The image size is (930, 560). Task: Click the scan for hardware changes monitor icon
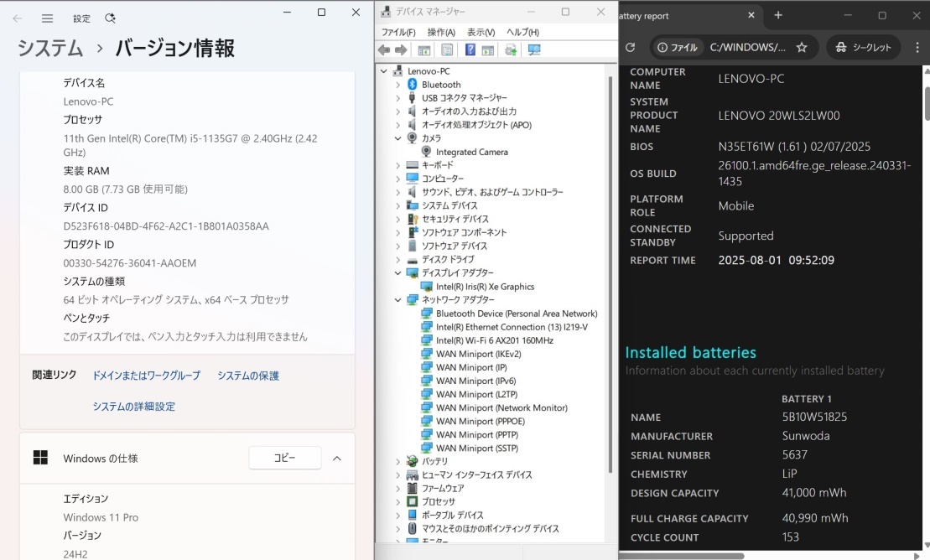click(x=534, y=49)
